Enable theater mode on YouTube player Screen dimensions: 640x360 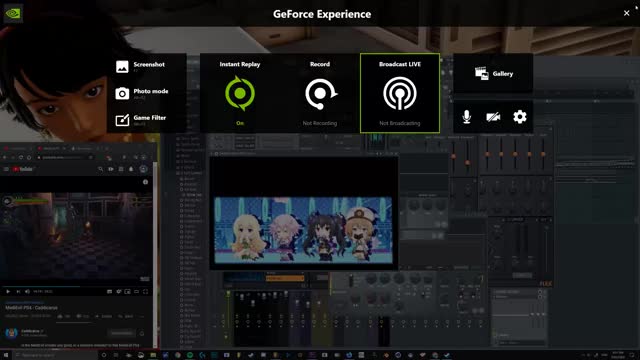coord(136,291)
